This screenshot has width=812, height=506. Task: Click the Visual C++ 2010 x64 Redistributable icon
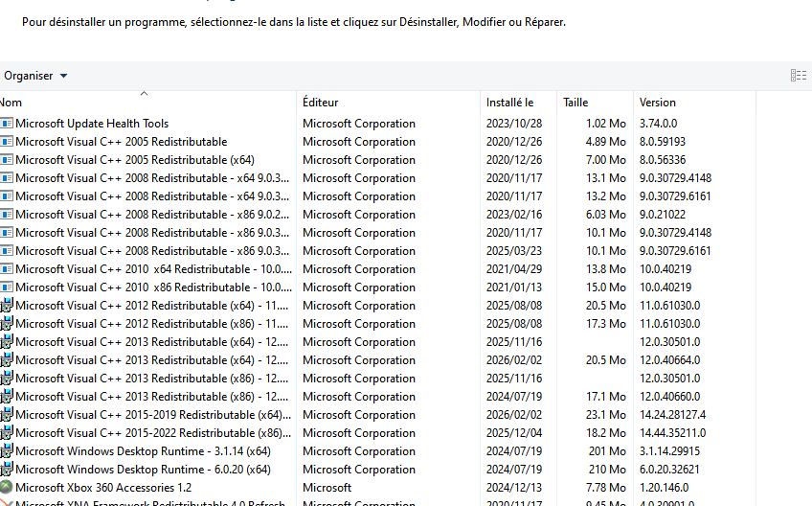pyautogui.click(x=7, y=269)
